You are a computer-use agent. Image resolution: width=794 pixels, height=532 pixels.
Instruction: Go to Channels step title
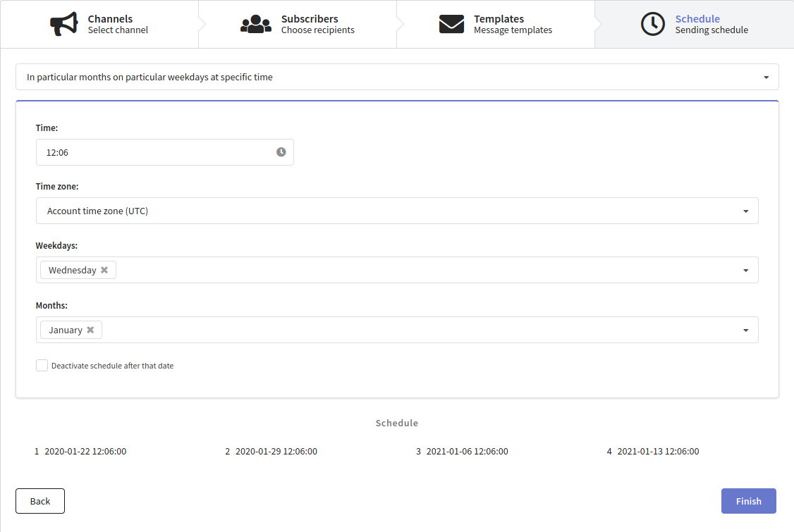110,19
